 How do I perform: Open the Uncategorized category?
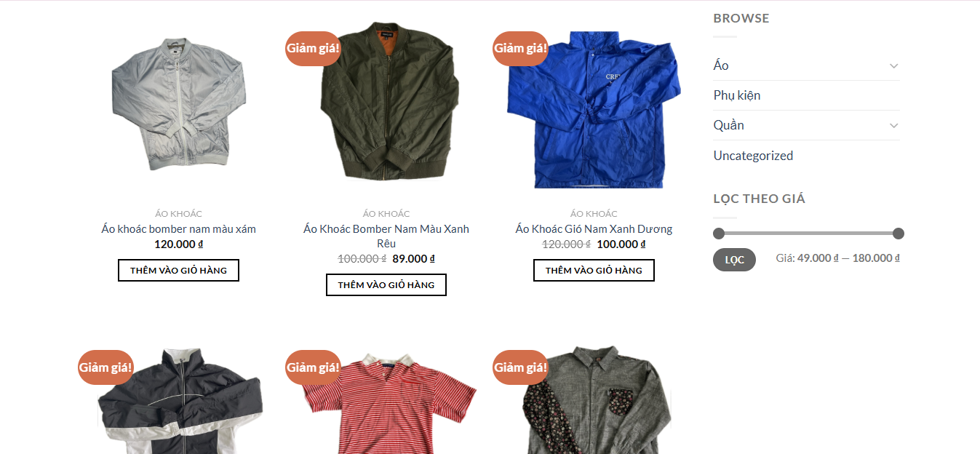pos(753,156)
